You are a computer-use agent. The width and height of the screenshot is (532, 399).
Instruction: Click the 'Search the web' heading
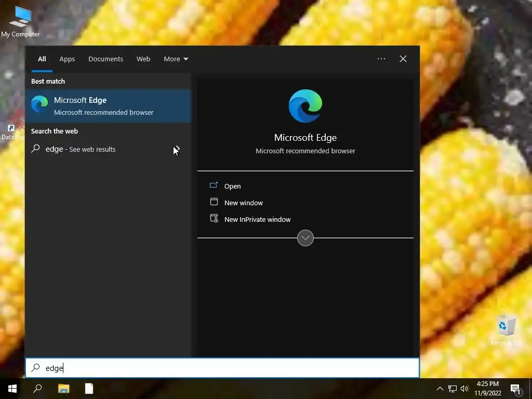point(54,131)
